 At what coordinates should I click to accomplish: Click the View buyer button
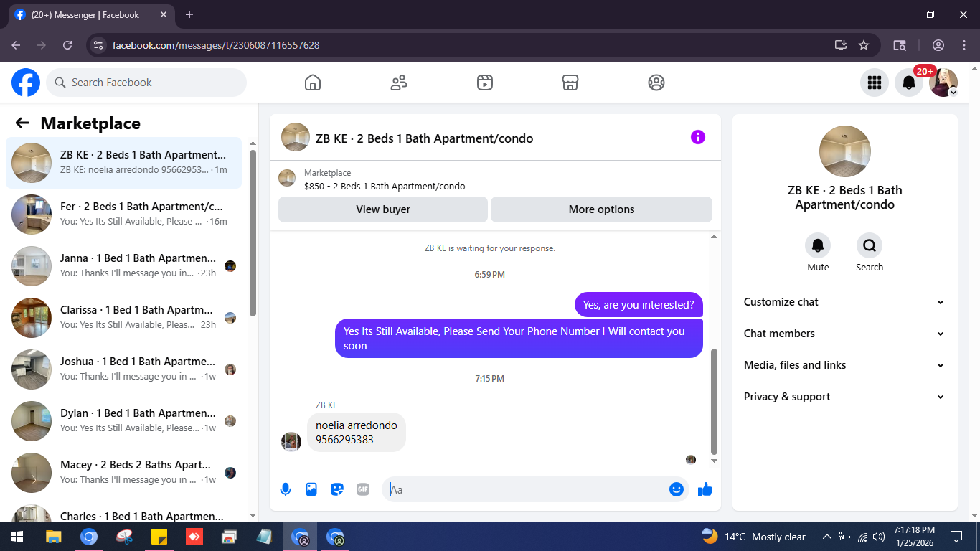(x=383, y=209)
